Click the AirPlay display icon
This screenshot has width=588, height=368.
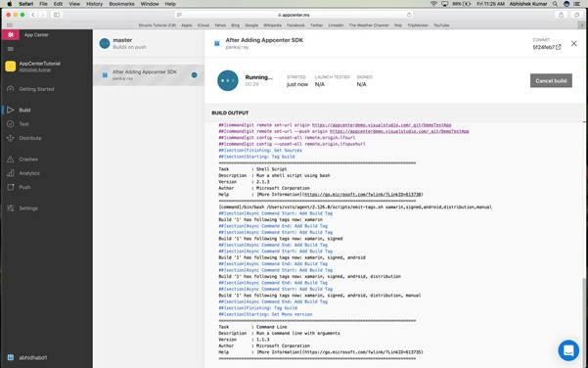pos(445,4)
